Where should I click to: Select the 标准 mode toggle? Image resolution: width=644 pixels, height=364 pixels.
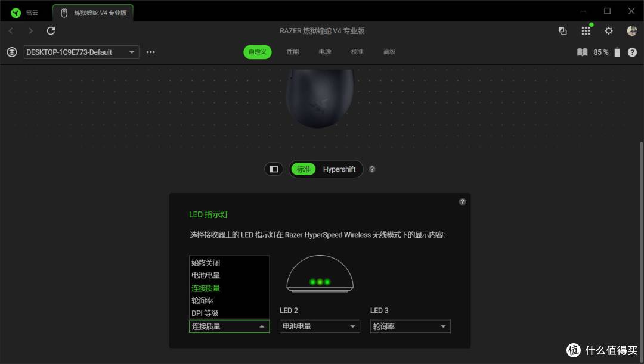304,169
